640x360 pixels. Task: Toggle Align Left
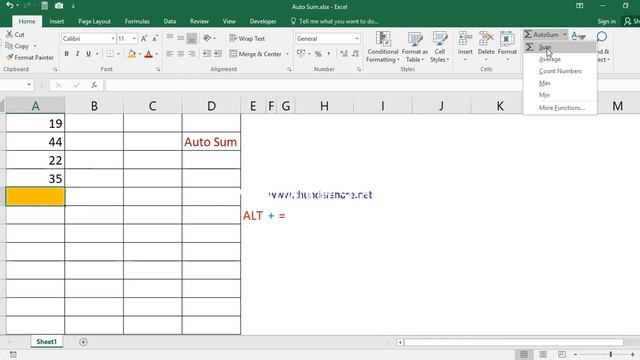(x=170, y=54)
